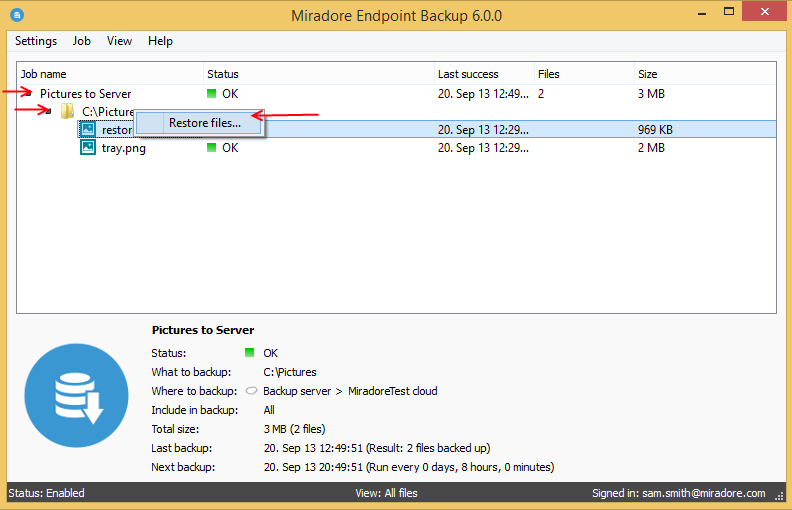Maximize the Miradore Endpoint Backup window
Image resolution: width=792 pixels, height=510 pixels.
point(728,12)
